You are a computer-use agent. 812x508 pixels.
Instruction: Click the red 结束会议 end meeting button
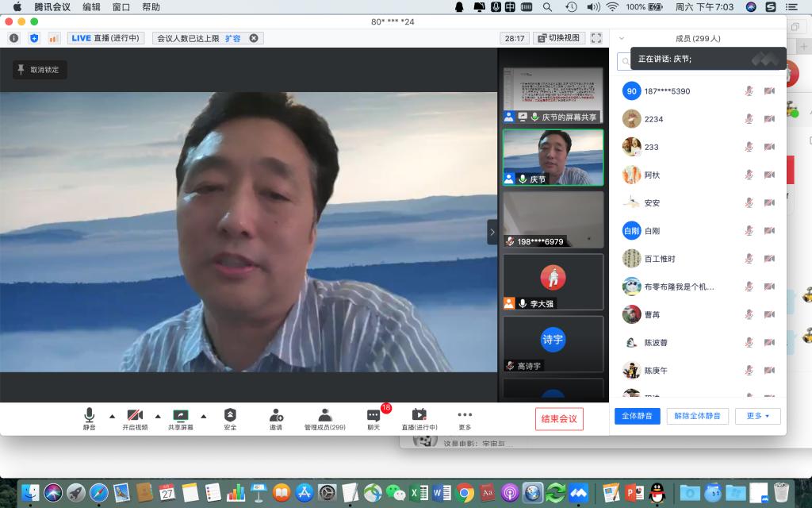[x=559, y=419]
